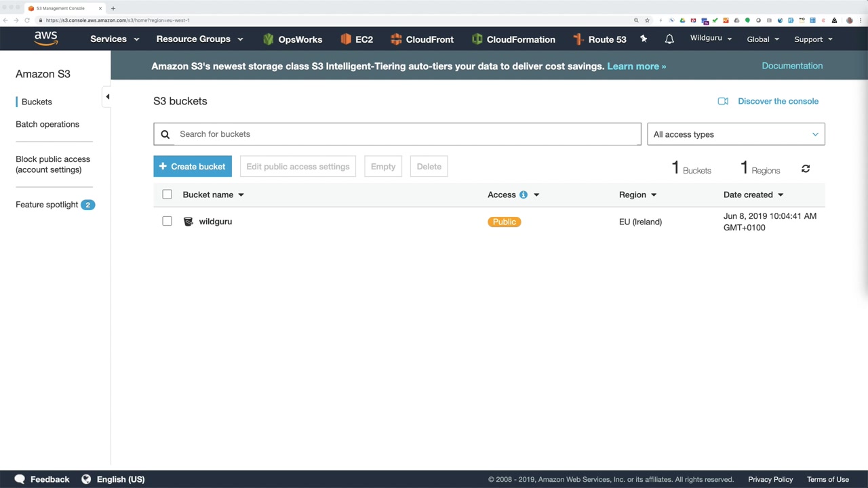Click Edit public access settings button
Screen dimensions: 868x488
(x=298, y=167)
